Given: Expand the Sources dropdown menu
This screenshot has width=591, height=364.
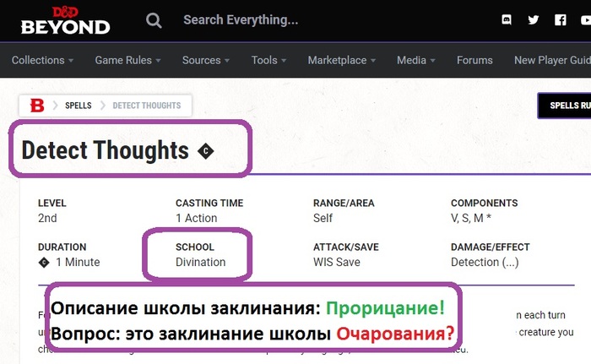Looking at the screenshot, I should (x=206, y=61).
